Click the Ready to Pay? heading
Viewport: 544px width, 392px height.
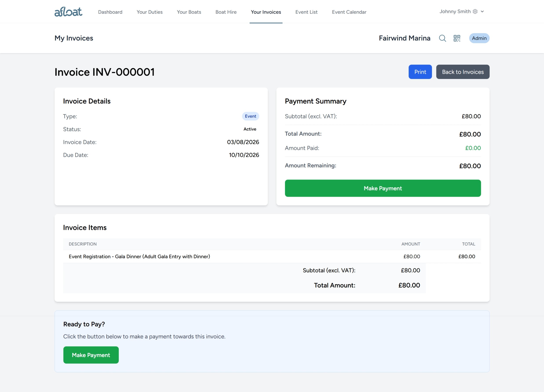(x=84, y=324)
